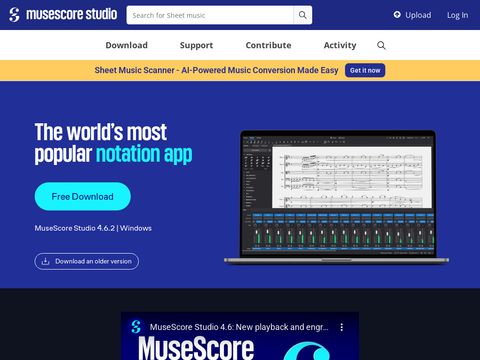This screenshot has height=360, width=480.
Task: Open the Support menu item
Action: coord(196,45)
